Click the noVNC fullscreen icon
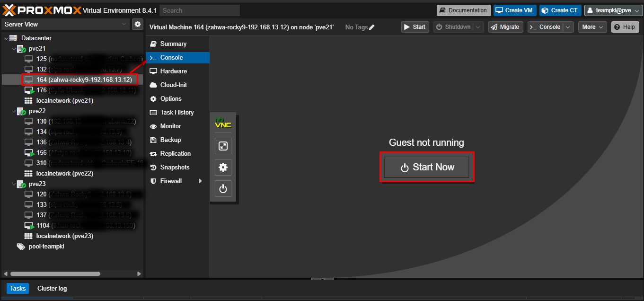 (x=223, y=146)
